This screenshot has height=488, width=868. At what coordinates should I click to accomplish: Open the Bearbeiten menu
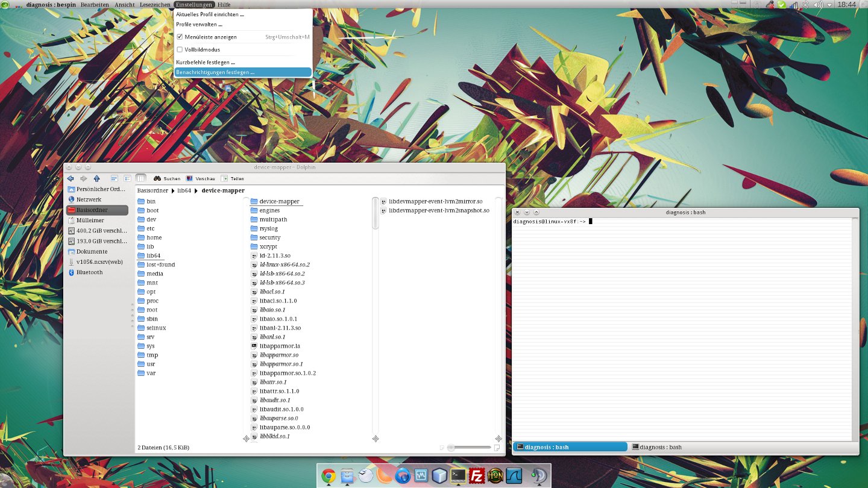click(95, 4)
